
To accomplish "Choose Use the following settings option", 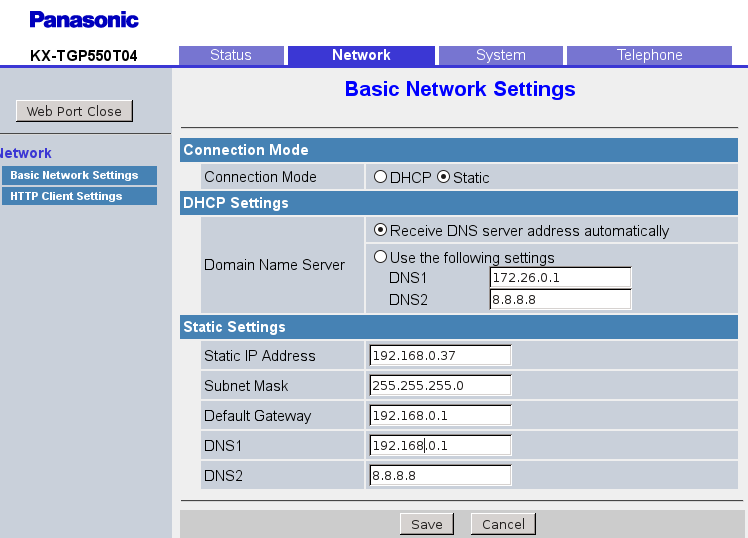I will (x=380, y=257).
